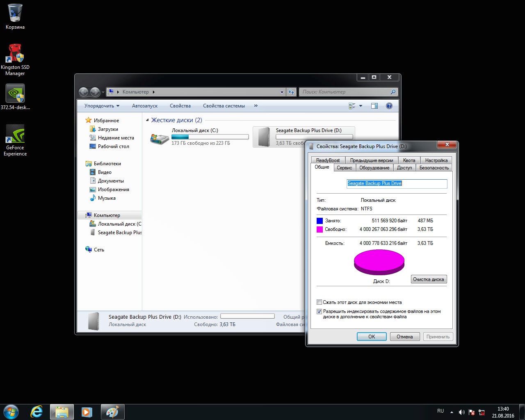Image resolution: width=525 pixels, height=420 pixels.
Task: Select Seagate Backup Plus in navigation tree
Action: pos(119,233)
